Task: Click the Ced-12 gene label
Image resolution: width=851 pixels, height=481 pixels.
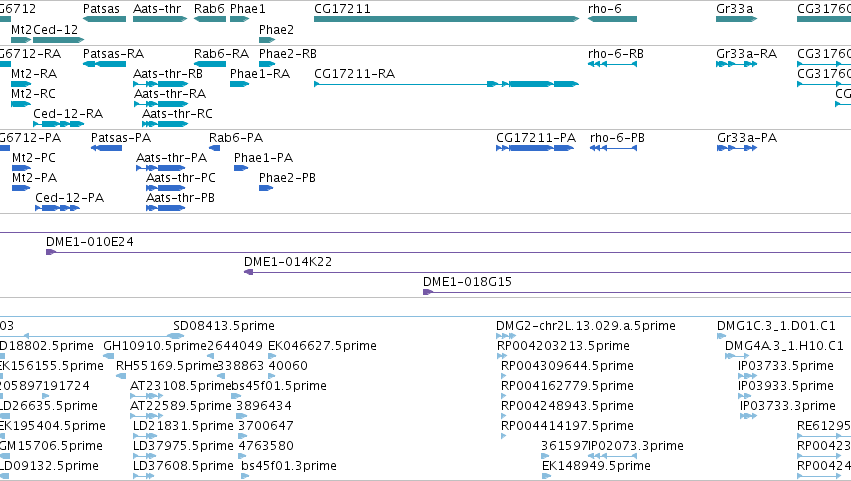Action: click(55, 29)
